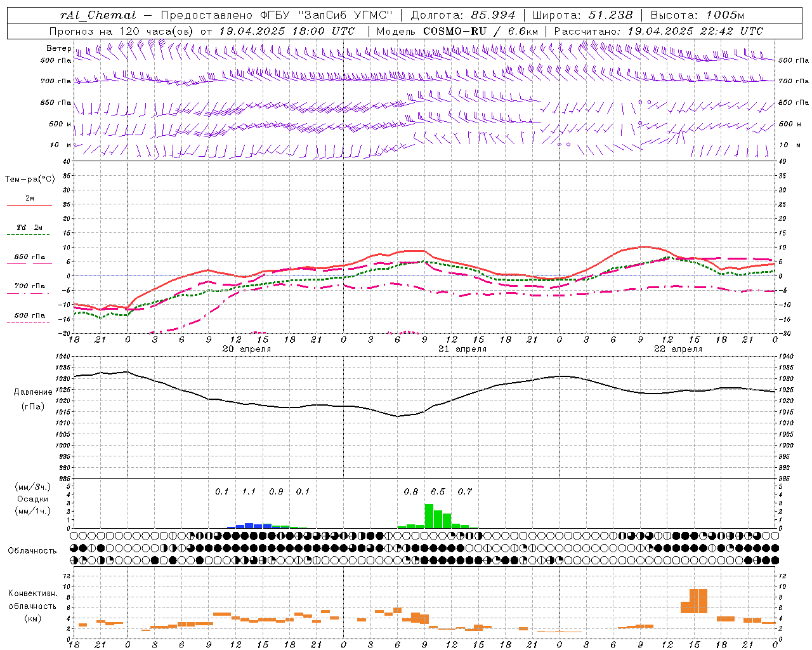Screen dimensions: 812x650
Task: Click the Td 2м dew point legend entry
Action: pyautogui.click(x=30, y=227)
